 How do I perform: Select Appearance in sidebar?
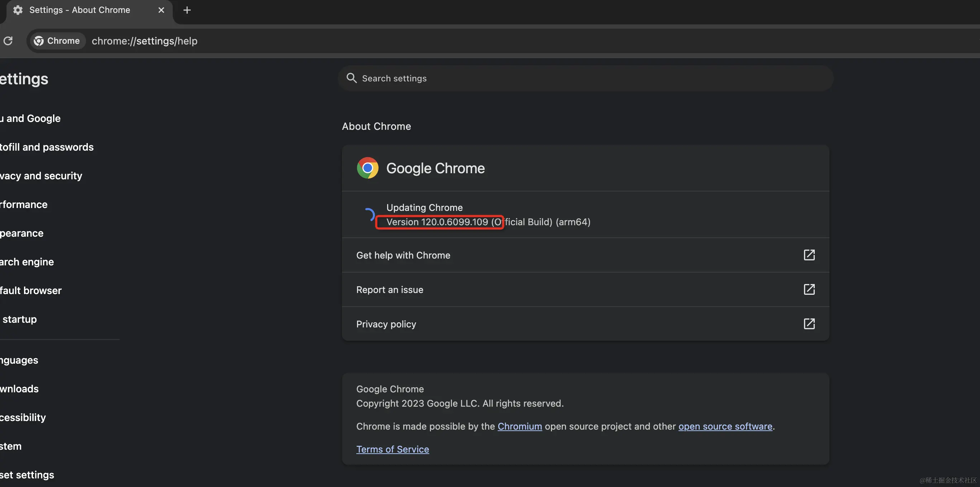22,233
